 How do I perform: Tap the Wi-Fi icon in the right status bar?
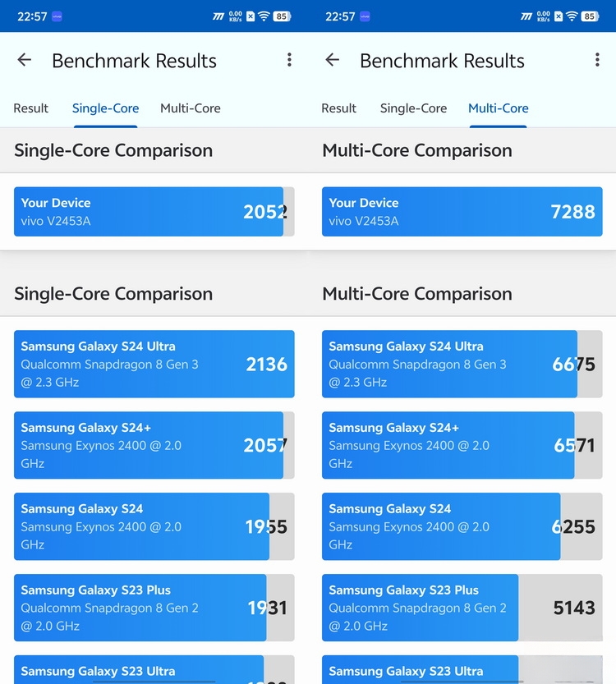pyautogui.click(x=572, y=16)
